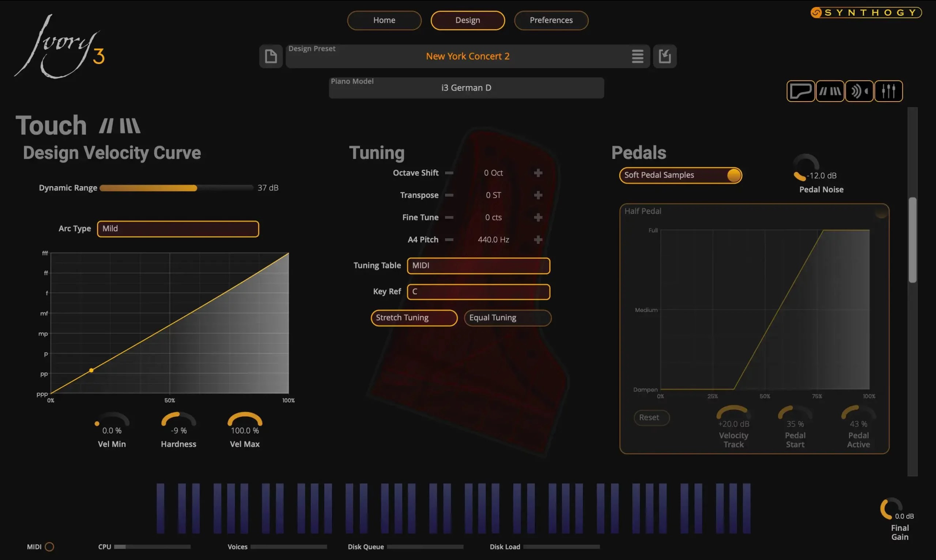Enable Stretch Tuning
The height and width of the screenshot is (560, 936).
point(414,318)
